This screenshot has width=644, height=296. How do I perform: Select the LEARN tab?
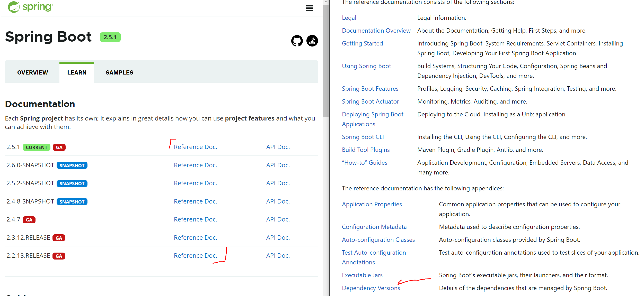(77, 72)
